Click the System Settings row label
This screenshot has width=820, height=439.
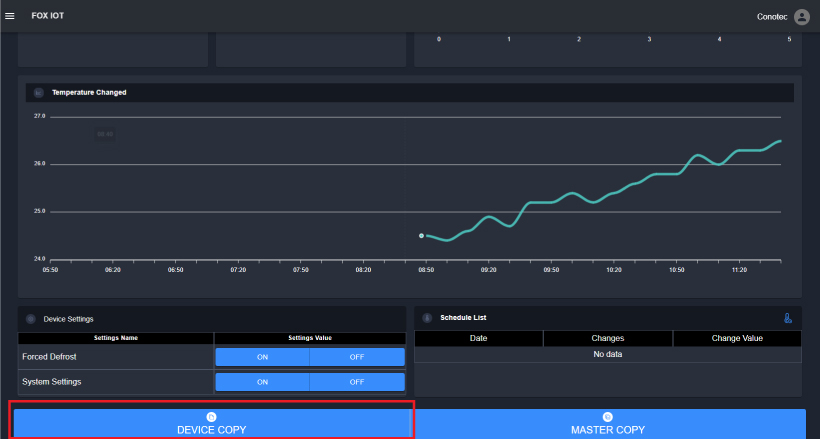click(x=52, y=382)
